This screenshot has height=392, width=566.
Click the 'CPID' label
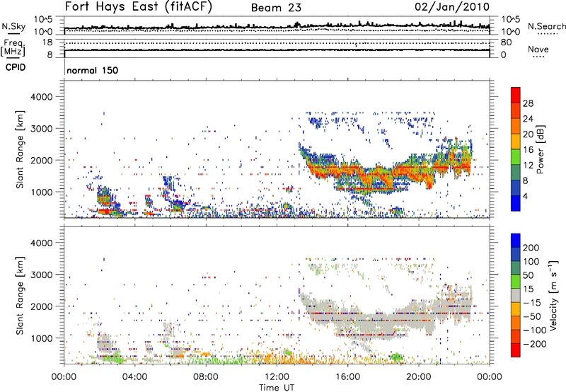click(16, 67)
